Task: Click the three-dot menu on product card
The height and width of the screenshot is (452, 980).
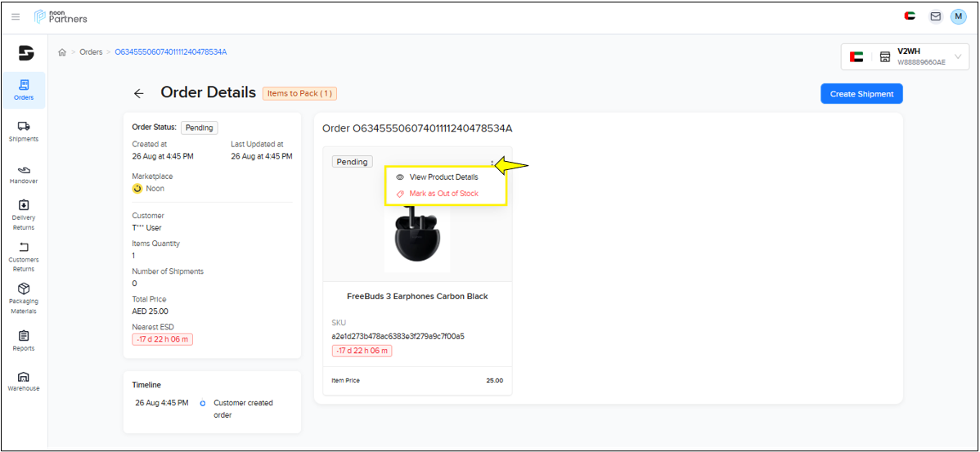Action: click(x=492, y=163)
